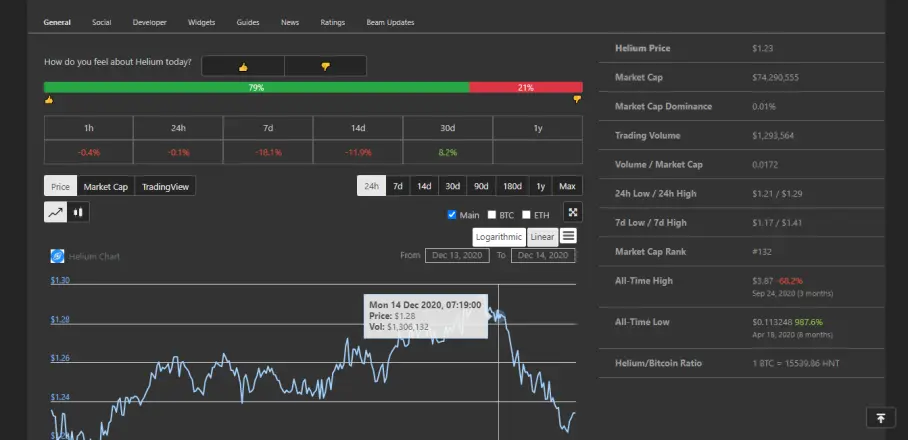Screen dimensions: 908x440
Task: Click the red 21% sentiment bar
Action: (526, 87)
